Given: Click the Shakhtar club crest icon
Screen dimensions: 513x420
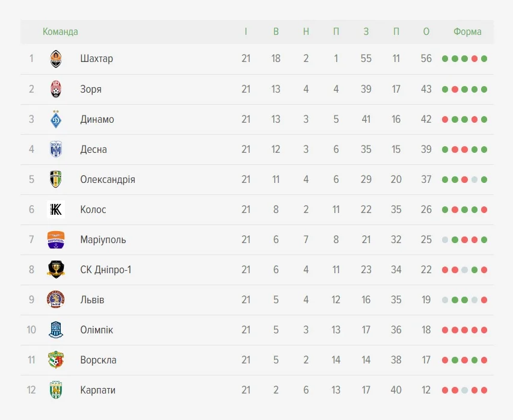Looking at the screenshot, I should click(x=56, y=59).
